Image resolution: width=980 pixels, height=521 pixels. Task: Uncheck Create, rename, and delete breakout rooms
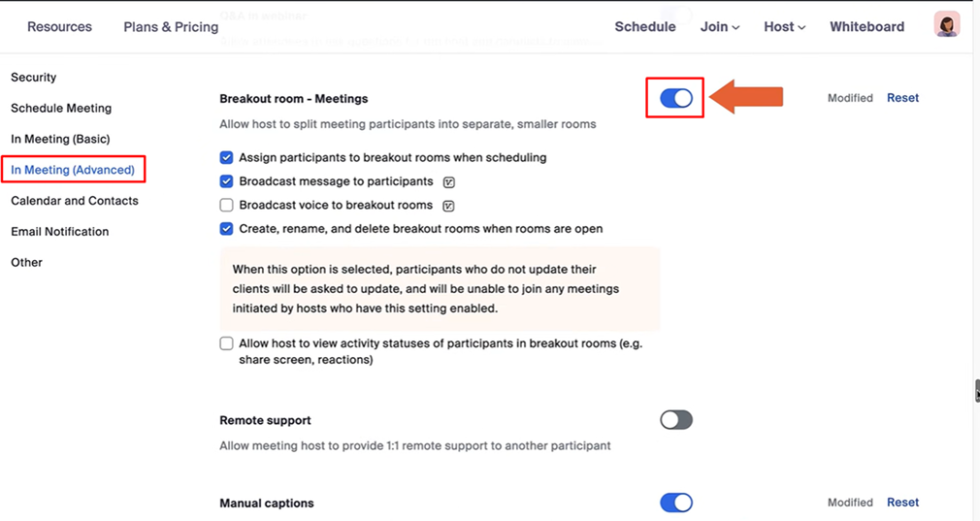(226, 229)
